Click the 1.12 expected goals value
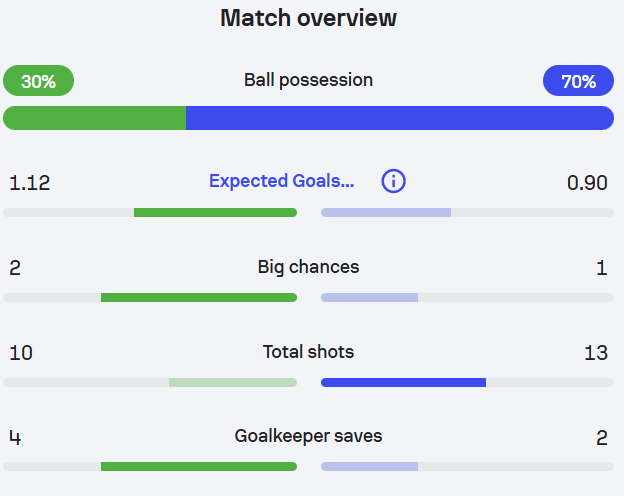The image size is (624, 496). [30, 182]
